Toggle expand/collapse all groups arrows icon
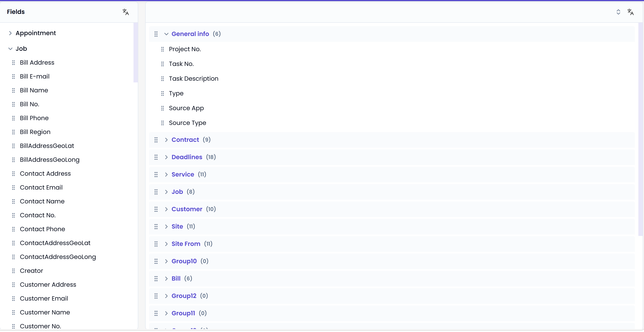Image resolution: width=644 pixels, height=332 pixels. click(618, 12)
